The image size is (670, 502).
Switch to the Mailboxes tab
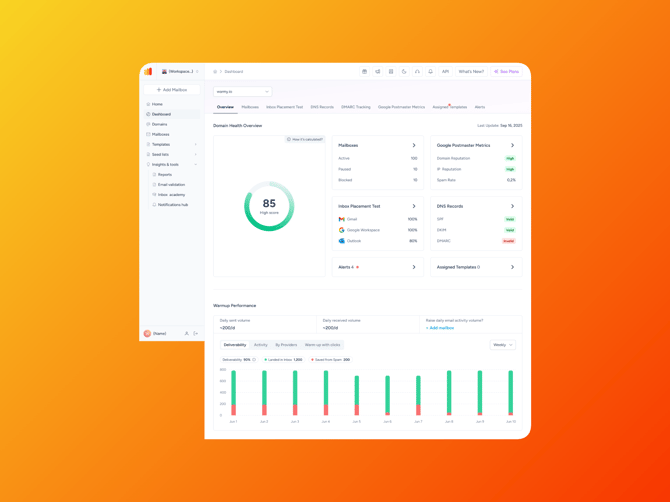click(x=250, y=107)
